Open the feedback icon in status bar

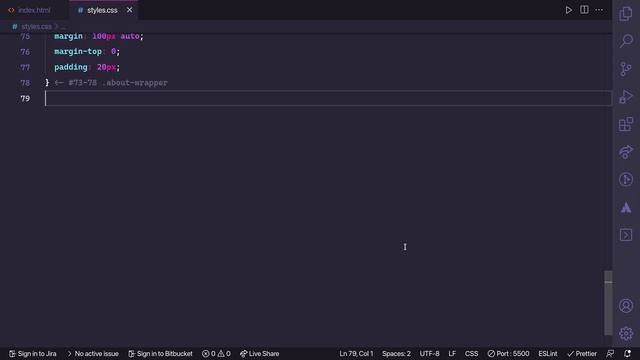pyautogui.click(x=610, y=353)
